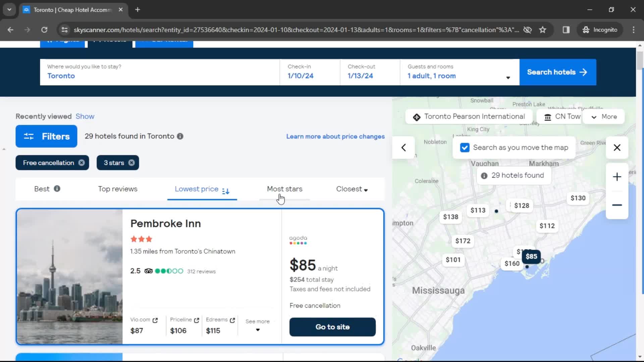Select the Top reviews sorting tab
This screenshot has width=644, height=362.
click(118, 189)
